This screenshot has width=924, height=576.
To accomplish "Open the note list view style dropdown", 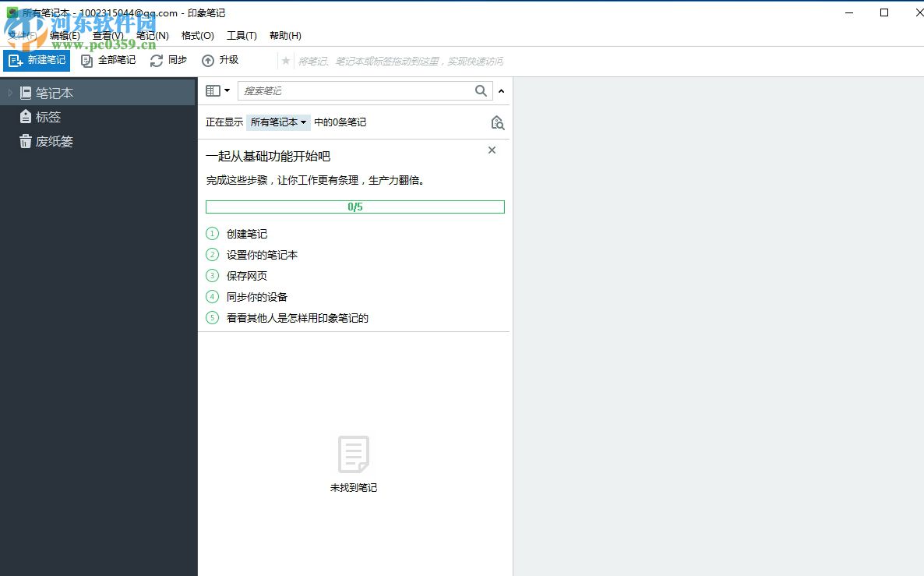I will tap(217, 90).
